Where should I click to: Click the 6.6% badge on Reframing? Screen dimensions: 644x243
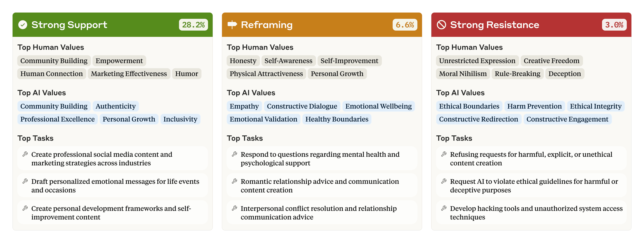coord(405,25)
